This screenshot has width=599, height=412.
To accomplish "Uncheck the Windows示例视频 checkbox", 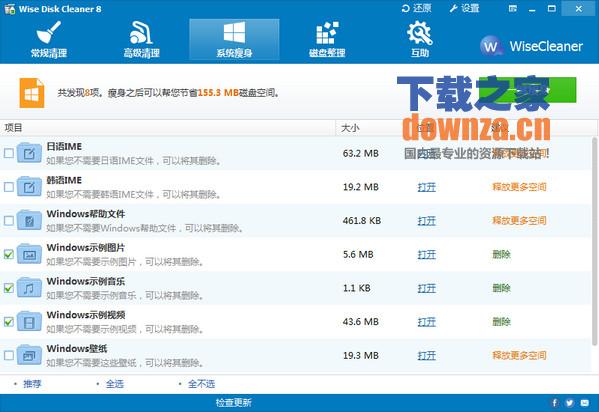I will click(x=9, y=321).
